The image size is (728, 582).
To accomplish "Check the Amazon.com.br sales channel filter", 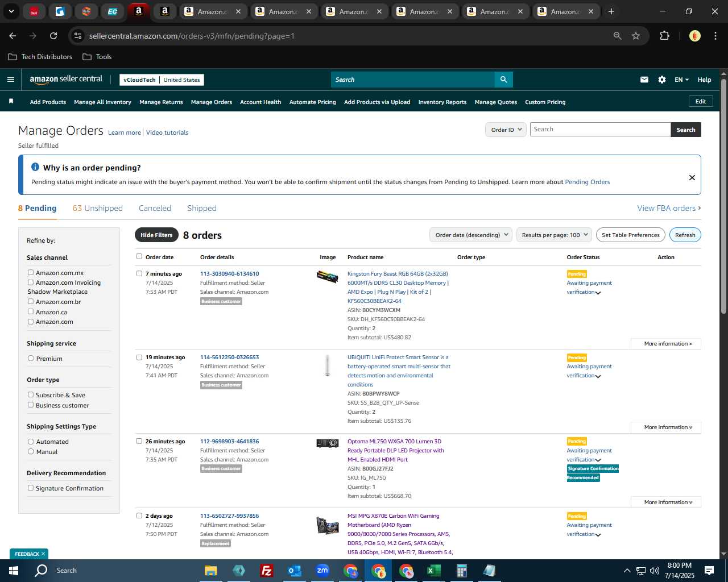I will pyautogui.click(x=31, y=301).
